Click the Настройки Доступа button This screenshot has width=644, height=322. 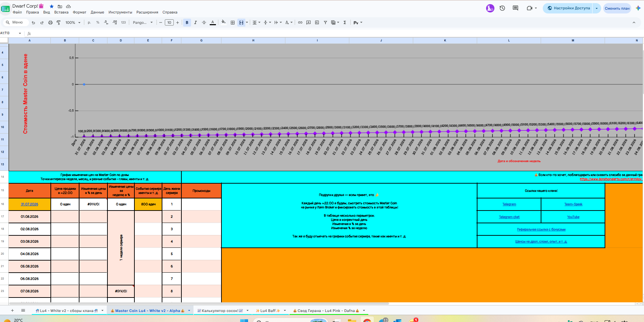coord(568,8)
